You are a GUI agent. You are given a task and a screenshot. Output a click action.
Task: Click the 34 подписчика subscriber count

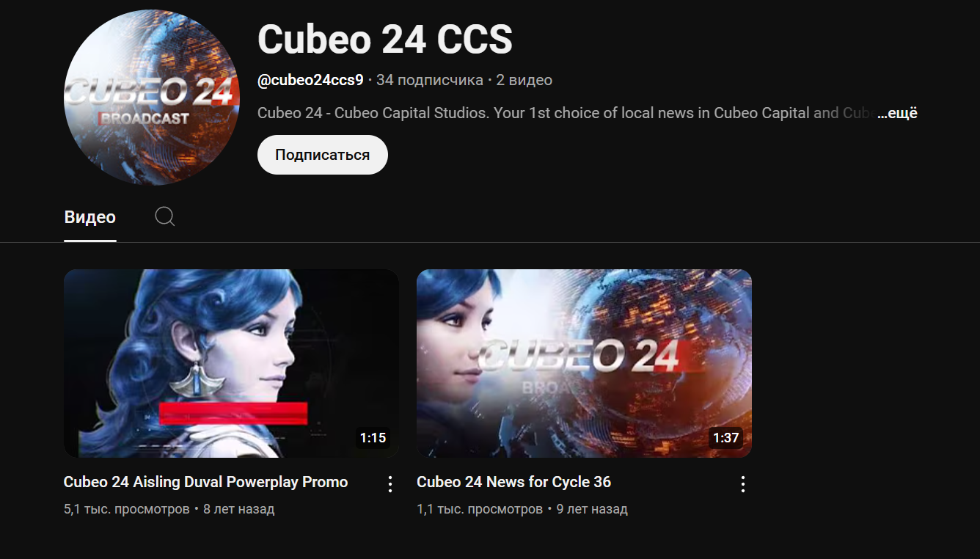pos(430,80)
